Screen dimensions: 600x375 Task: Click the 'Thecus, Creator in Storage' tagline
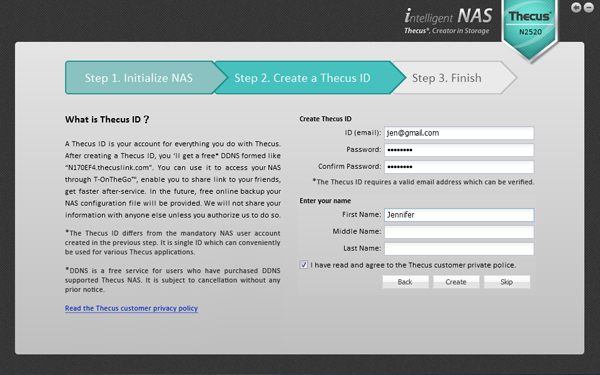pos(447,31)
